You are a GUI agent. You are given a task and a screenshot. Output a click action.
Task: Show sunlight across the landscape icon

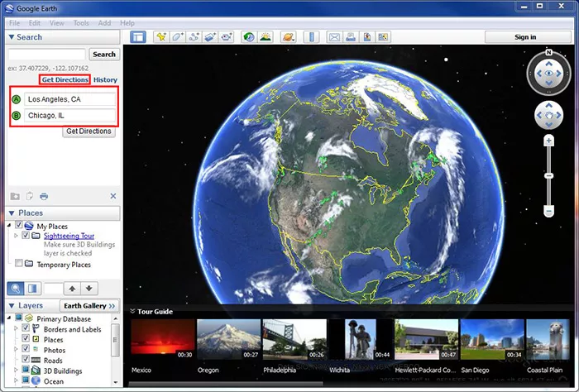pyautogui.click(x=266, y=37)
